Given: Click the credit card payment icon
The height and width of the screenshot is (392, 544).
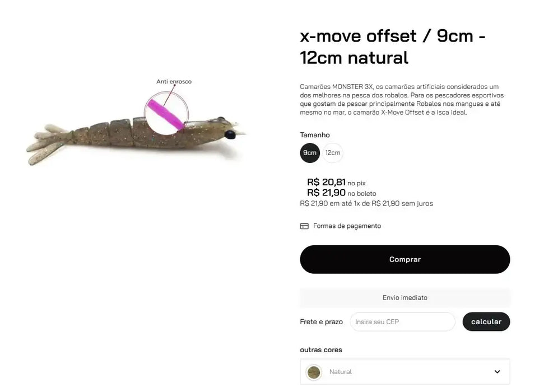Looking at the screenshot, I should pyautogui.click(x=304, y=226).
